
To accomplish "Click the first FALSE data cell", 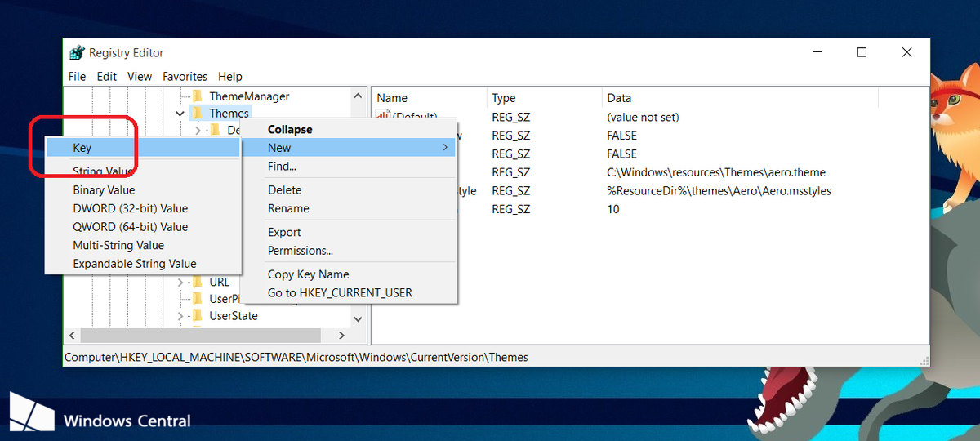I will [x=622, y=136].
